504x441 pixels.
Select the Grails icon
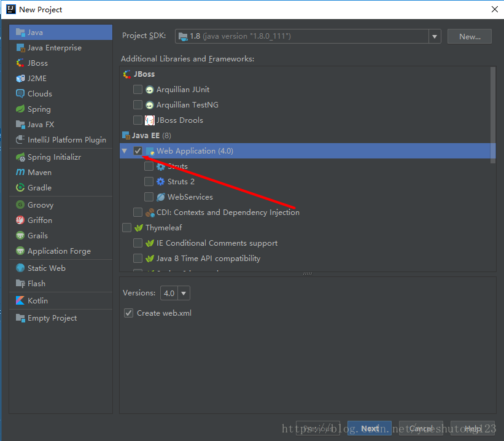[x=20, y=235]
